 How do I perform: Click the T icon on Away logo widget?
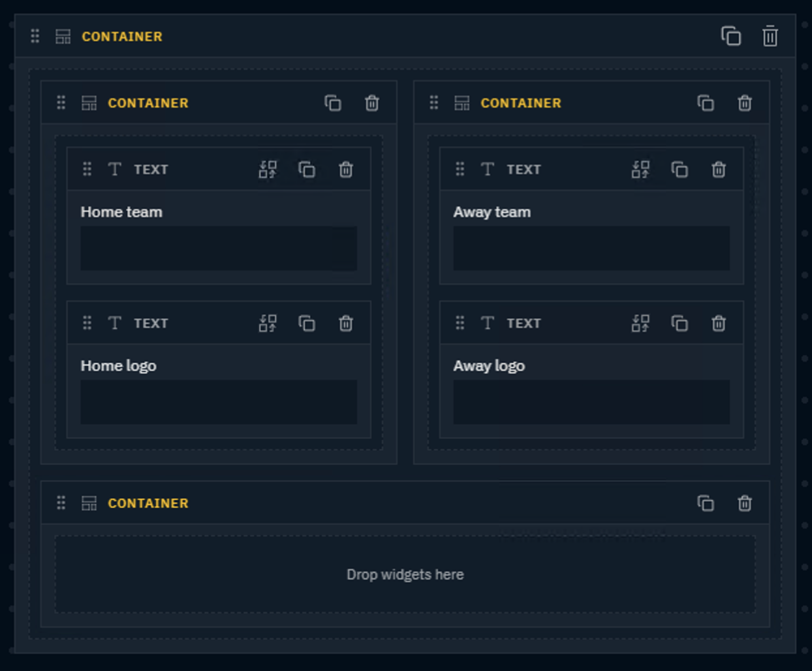point(488,322)
